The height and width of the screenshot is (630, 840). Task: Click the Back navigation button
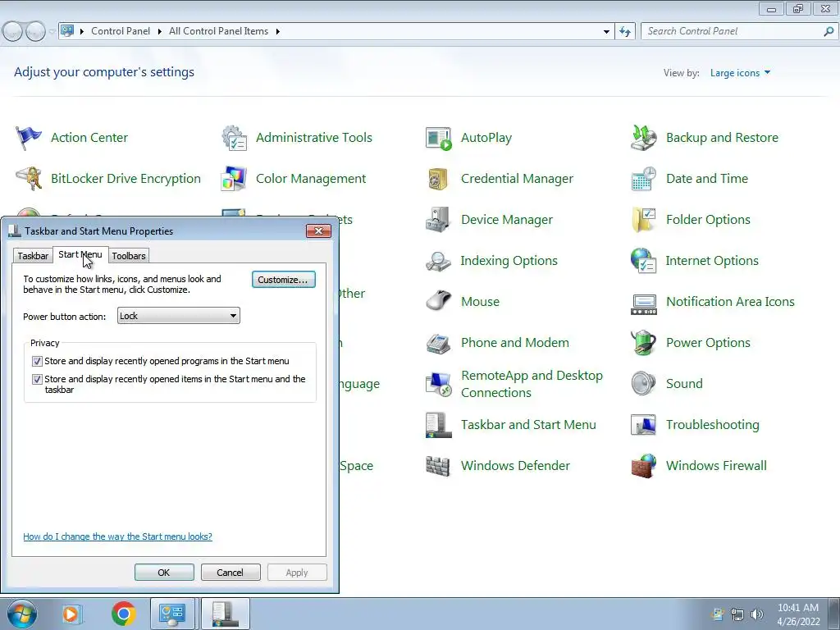(13, 32)
